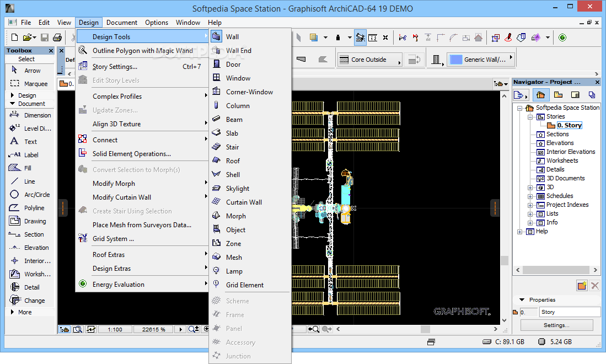
Task: Open the Options menu
Action: 157,23
